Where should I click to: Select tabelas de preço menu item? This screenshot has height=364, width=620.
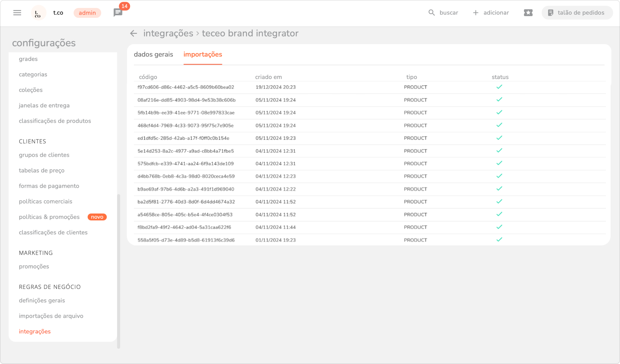click(x=42, y=171)
